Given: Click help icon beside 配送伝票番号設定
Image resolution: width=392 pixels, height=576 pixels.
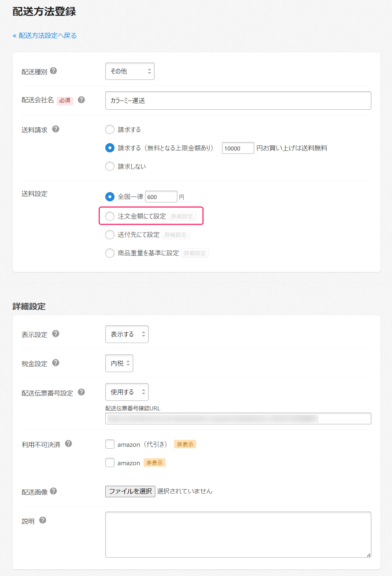Looking at the screenshot, I should pos(81,392).
